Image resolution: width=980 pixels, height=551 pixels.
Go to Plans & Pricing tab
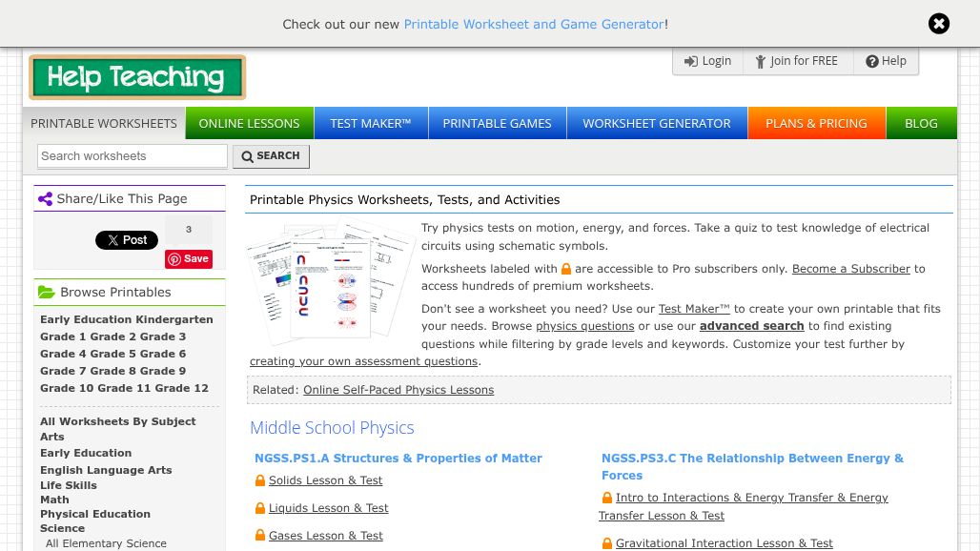816,123
